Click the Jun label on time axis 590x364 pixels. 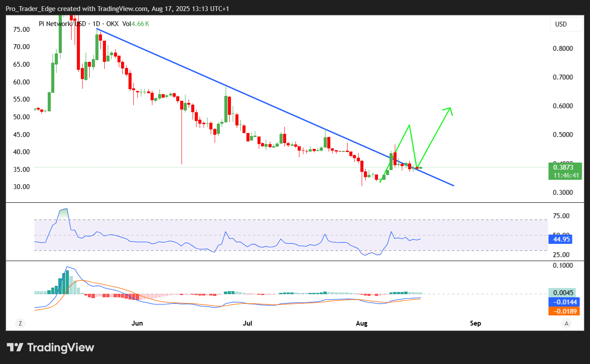click(137, 323)
